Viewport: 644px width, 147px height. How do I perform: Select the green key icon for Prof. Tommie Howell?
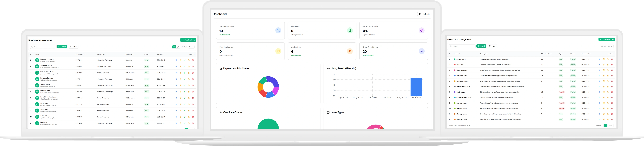coord(185,73)
